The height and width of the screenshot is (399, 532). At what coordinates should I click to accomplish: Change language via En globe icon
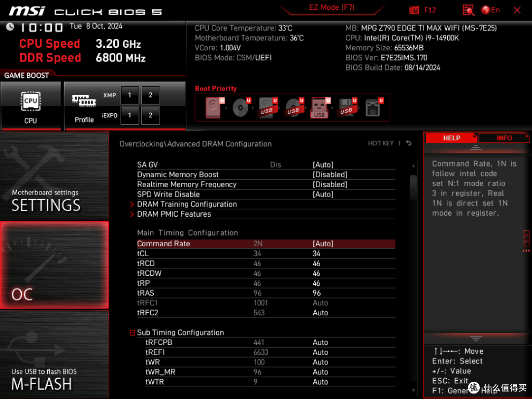point(490,10)
